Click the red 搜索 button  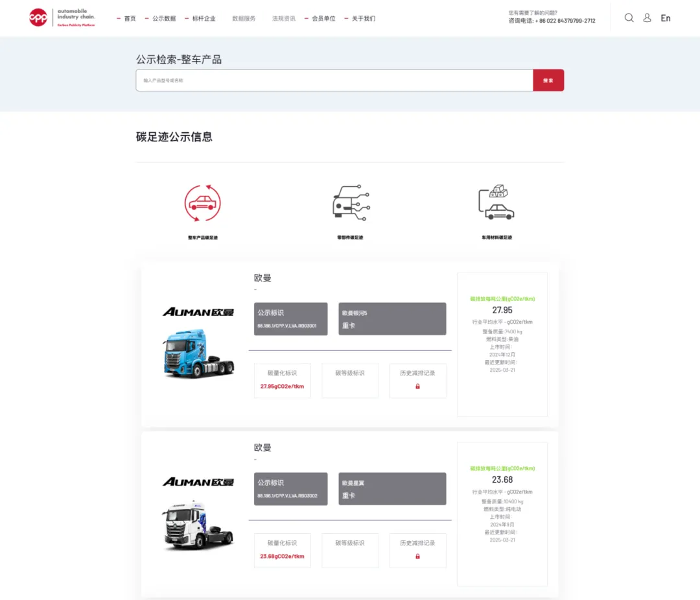(x=548, y=80)
